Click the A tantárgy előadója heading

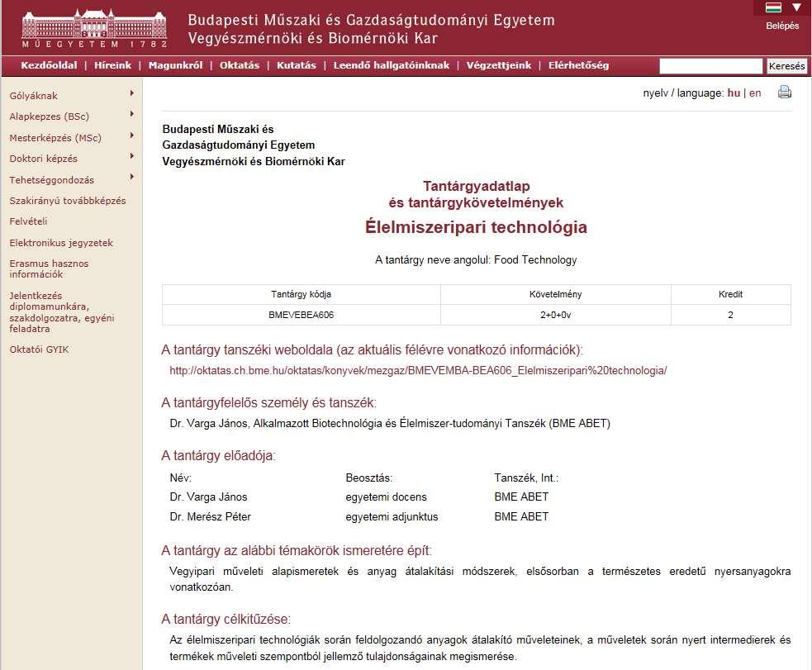[218, 456]
